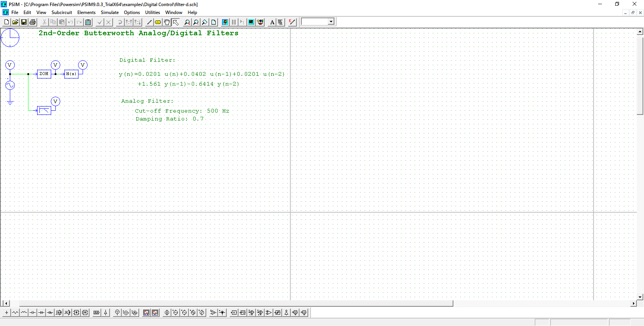Viewport: 644px width, 326px height.
Task: Select the ZOH block in the circuit
Action: tap(44, 74)
